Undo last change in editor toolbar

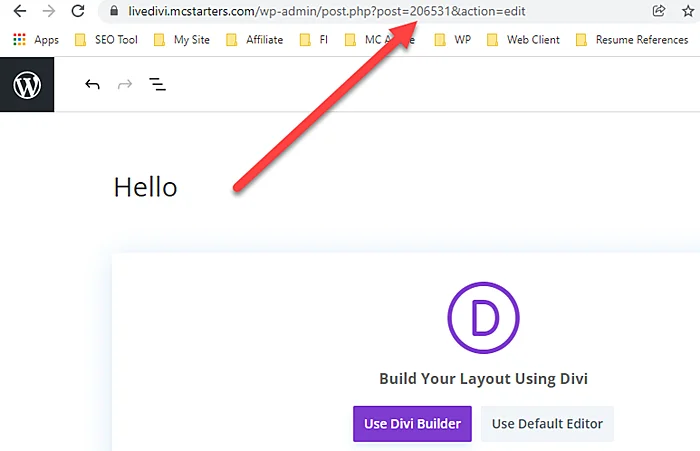click(92, 84)
